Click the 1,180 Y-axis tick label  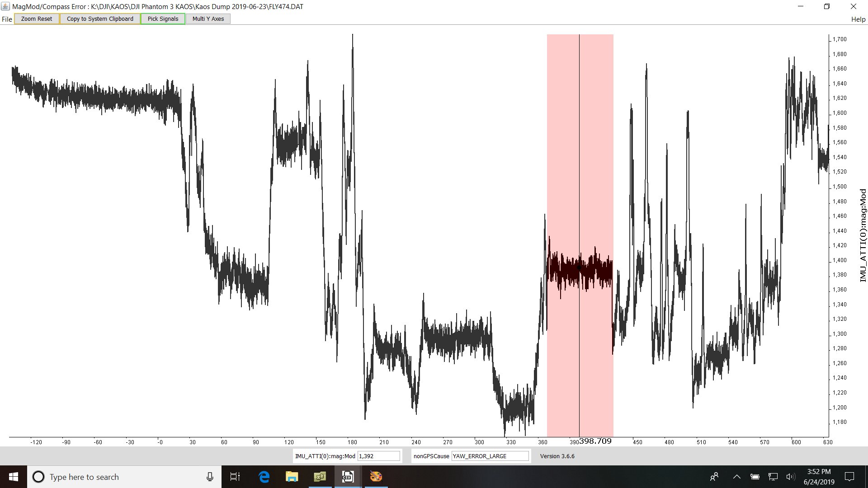[840, 422]
